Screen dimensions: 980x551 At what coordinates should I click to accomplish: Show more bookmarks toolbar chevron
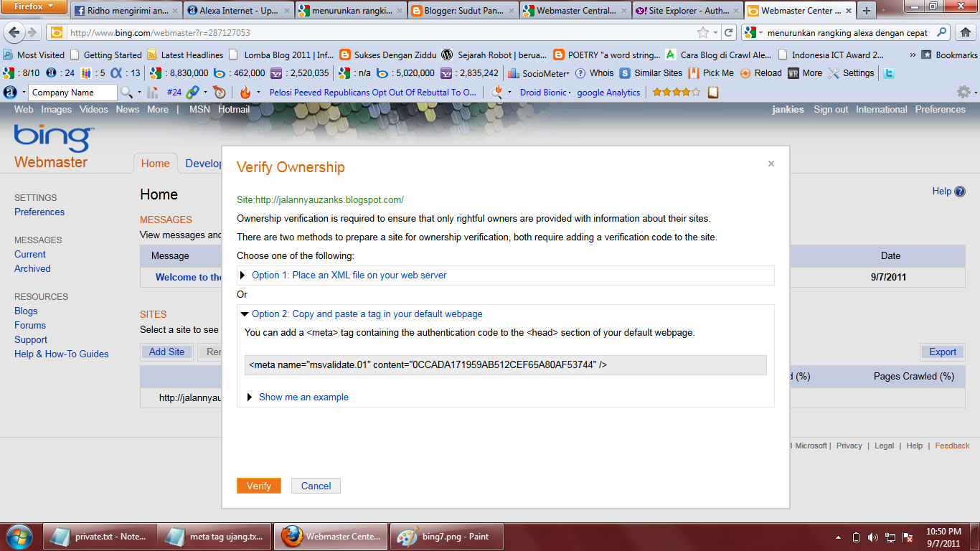coord(913,55)
